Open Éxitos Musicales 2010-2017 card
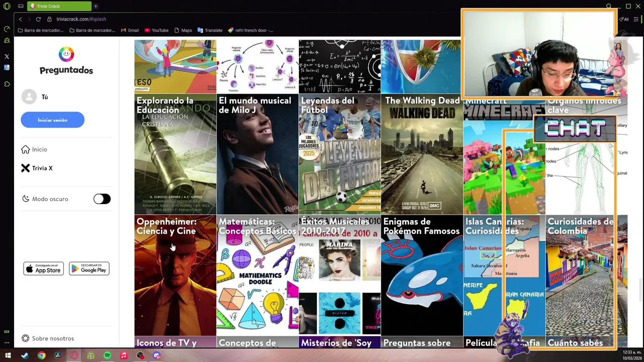Image resolution: width=644 pixels, height=362 pixels. point(340,276)
